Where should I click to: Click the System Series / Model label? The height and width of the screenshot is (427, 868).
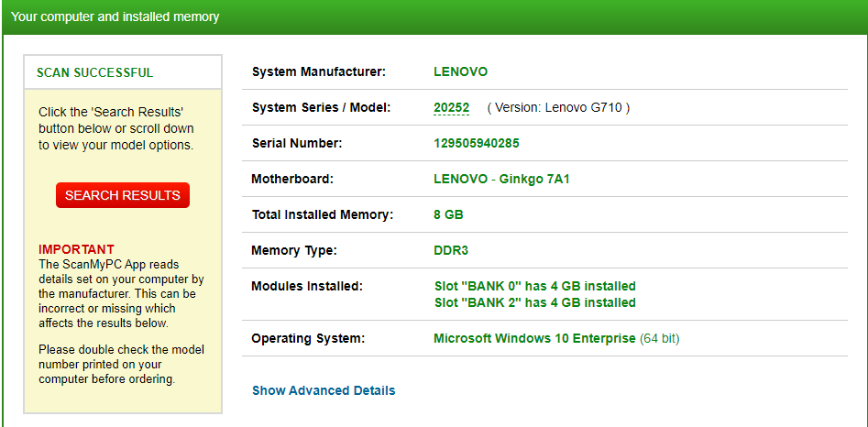321,107
